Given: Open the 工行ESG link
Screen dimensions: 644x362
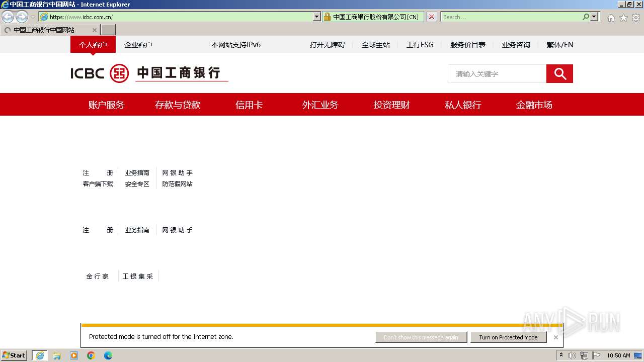Looking at the screenshot, I should tap(420, 44).
